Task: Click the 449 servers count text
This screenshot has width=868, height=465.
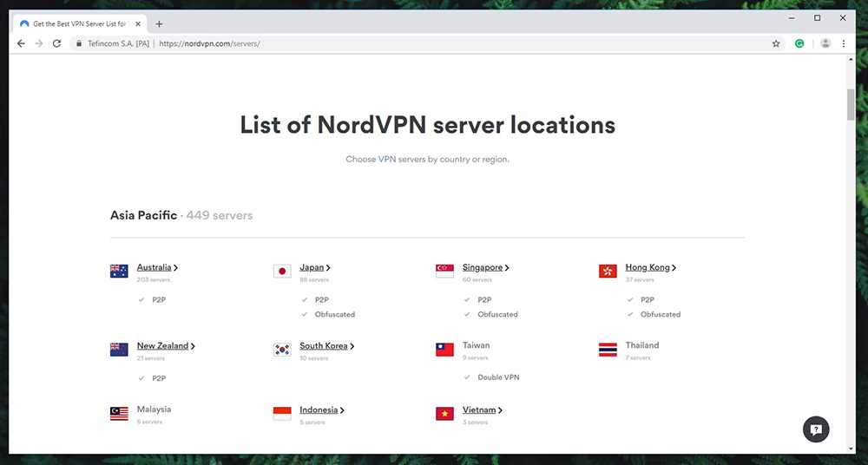Action: (220, 215)
